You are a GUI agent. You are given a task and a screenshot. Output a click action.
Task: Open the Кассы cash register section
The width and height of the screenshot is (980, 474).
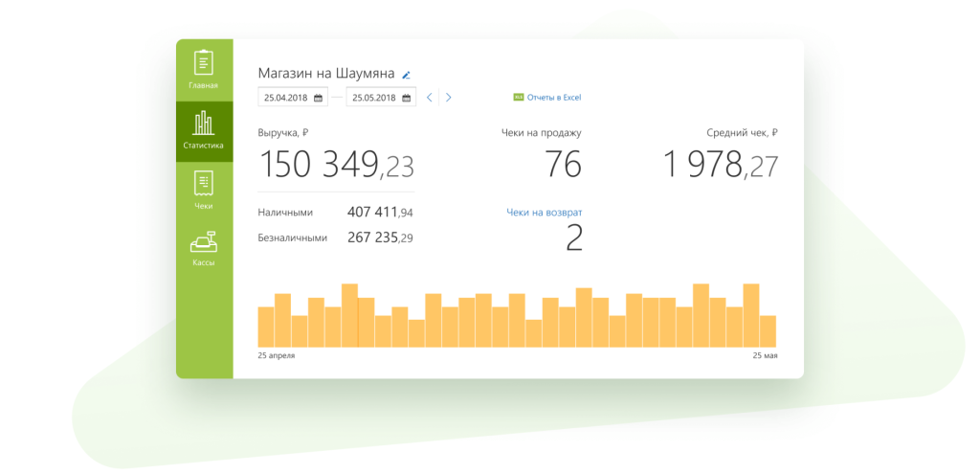[x=203, y=250]
